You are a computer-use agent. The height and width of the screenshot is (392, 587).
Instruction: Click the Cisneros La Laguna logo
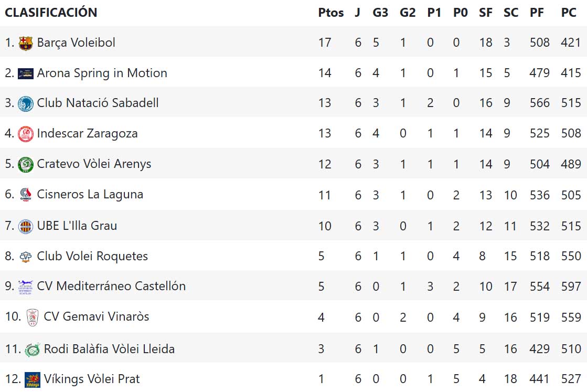point(25,195)
